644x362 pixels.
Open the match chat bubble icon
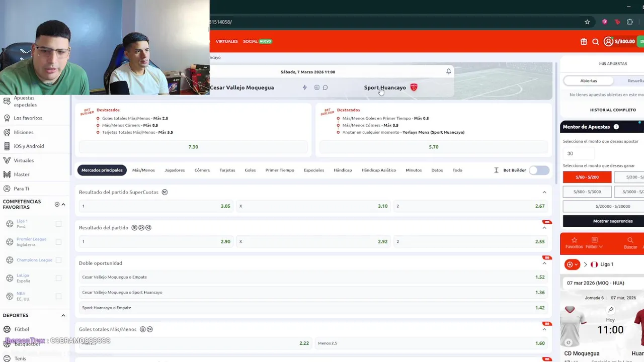coord(326,87)
